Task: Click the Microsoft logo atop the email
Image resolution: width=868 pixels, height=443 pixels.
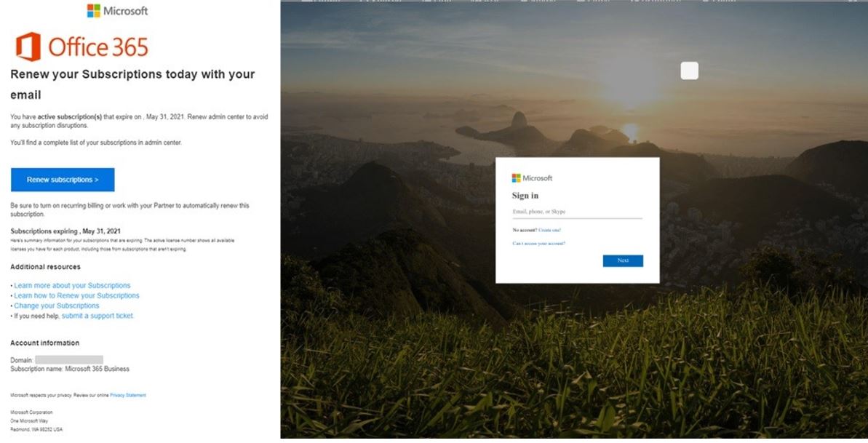Action: [117, 10]
